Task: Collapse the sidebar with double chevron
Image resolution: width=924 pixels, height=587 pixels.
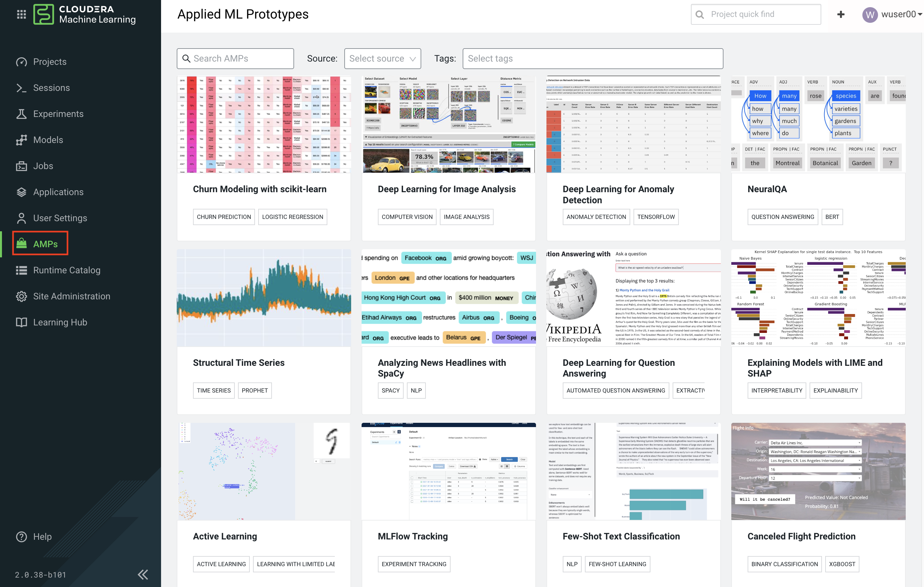Action: (x=143, y=574)
